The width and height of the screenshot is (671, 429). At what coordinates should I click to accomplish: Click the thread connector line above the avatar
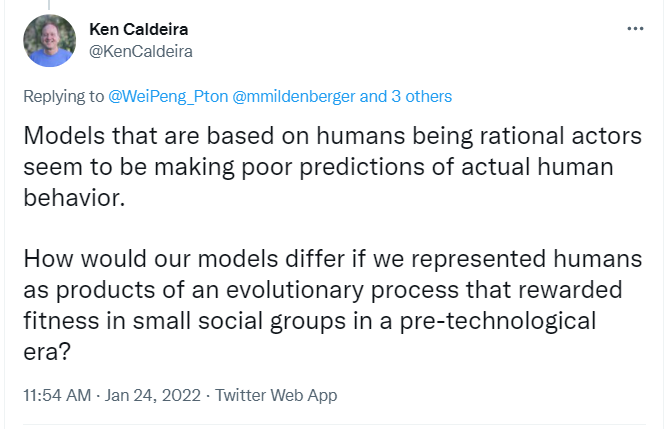point(49,5)
